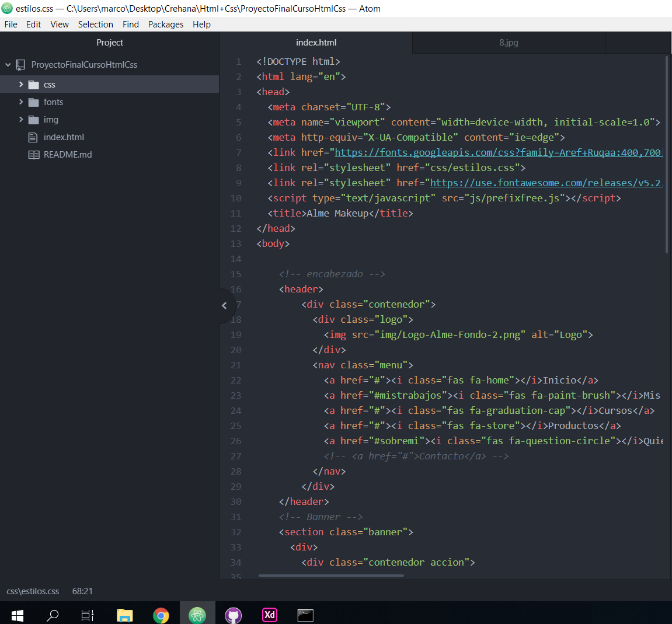Click the css folder icon
The image size is (672, 624).
(33, 85)
